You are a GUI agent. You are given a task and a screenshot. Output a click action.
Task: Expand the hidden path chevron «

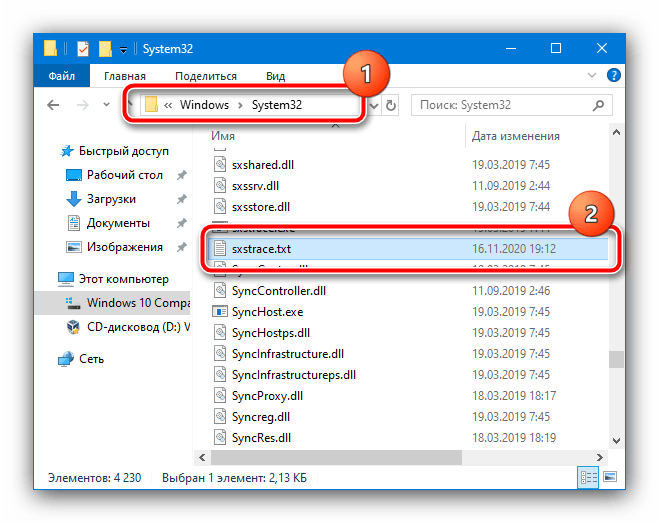[168, 105]
